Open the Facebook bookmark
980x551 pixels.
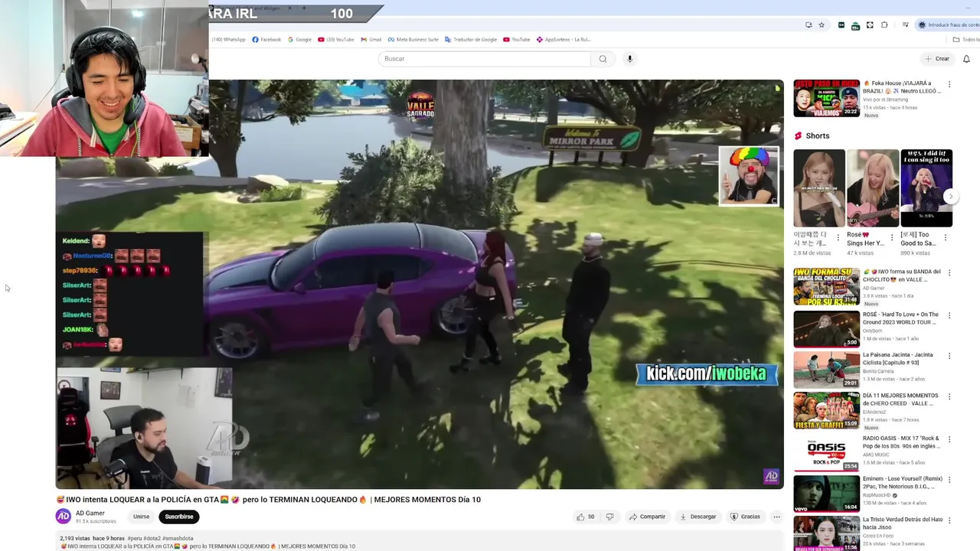[266, 40]
